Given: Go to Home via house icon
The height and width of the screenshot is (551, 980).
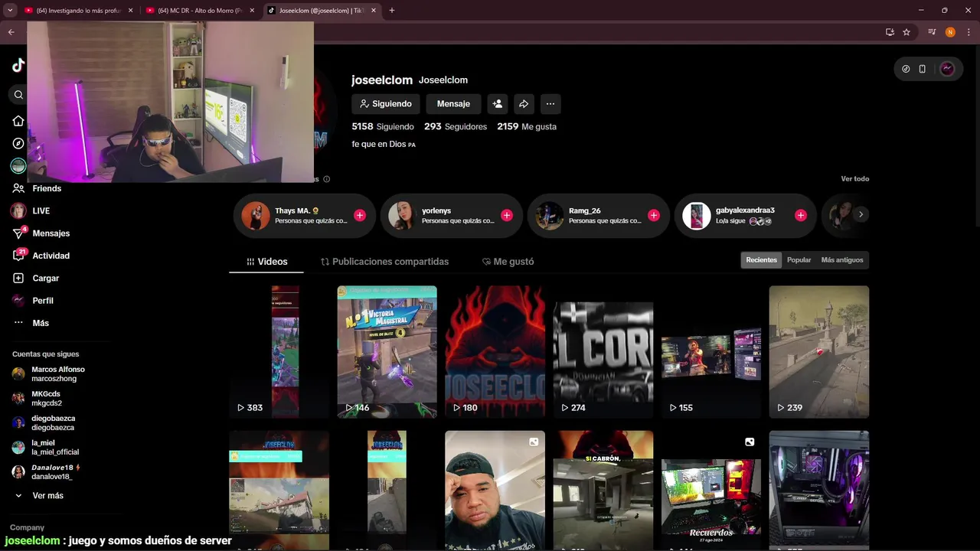Looking at the screenshot, I should 18,121.
